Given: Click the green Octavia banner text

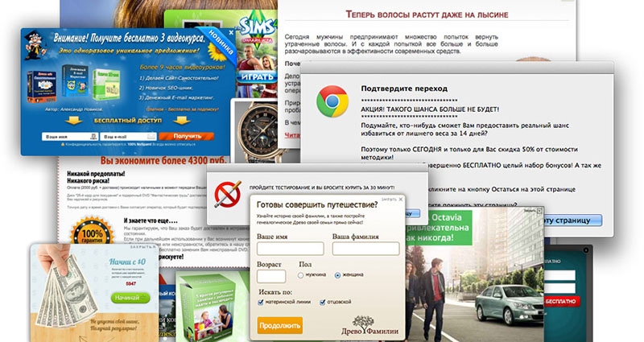Looking at the screenshot, I should (439, 228).
